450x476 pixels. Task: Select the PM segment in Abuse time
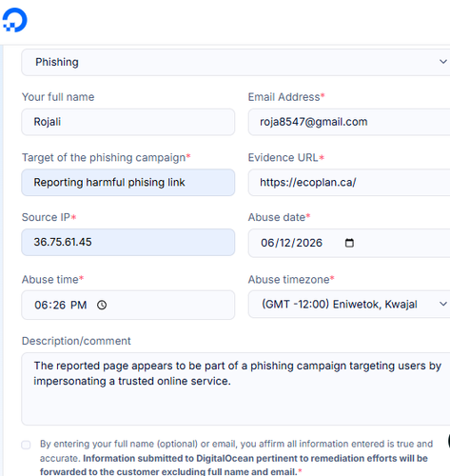[x=79, y=305]
